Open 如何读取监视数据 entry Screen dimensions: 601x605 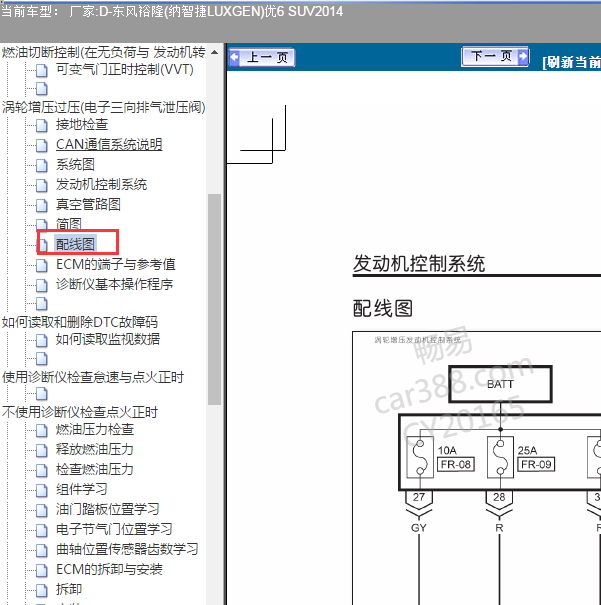pos(108,339)
